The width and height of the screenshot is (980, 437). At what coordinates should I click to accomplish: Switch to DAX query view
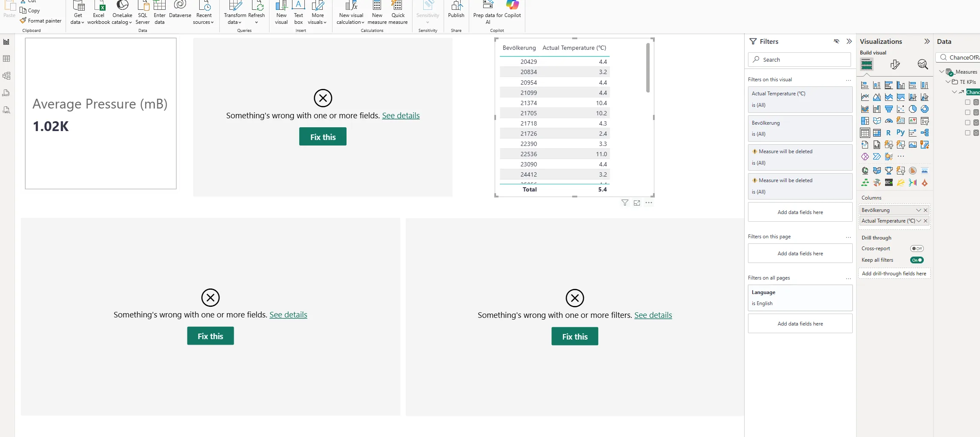(6, 93)
